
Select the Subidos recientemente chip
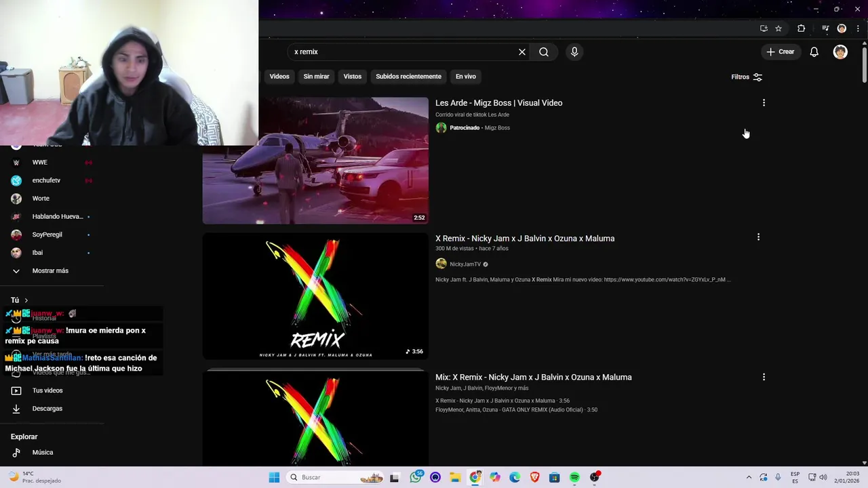pyautogui.click(x=408, y=77)
